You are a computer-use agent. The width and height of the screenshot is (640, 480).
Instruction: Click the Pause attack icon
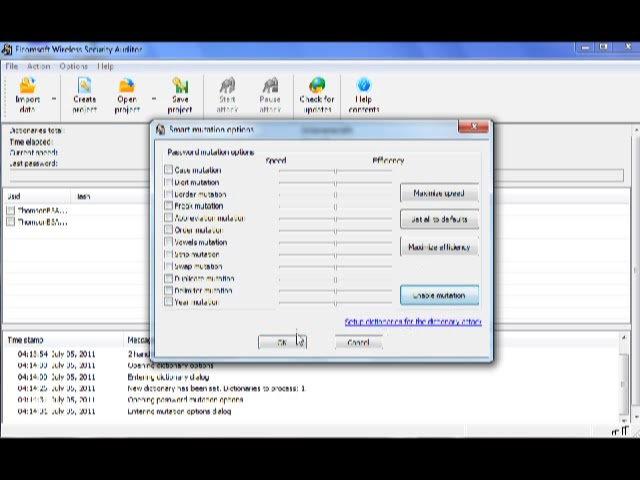coord(270,95)
